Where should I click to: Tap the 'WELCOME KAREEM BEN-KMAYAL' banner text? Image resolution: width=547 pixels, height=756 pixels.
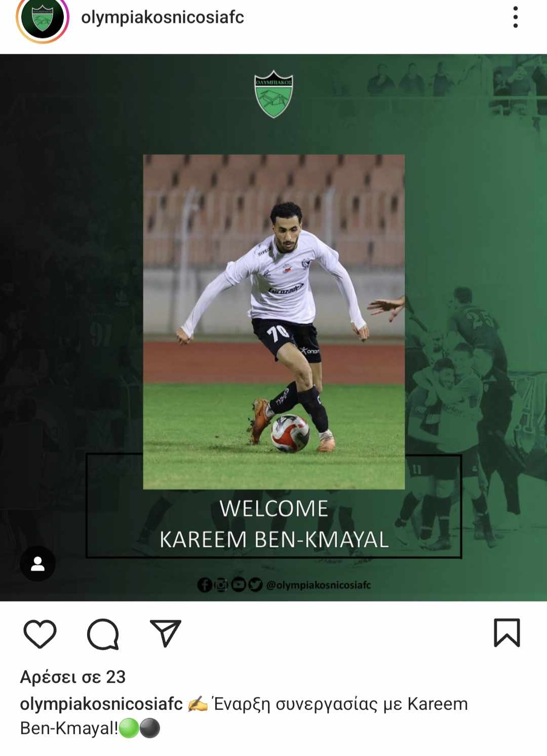pos(274,524)
